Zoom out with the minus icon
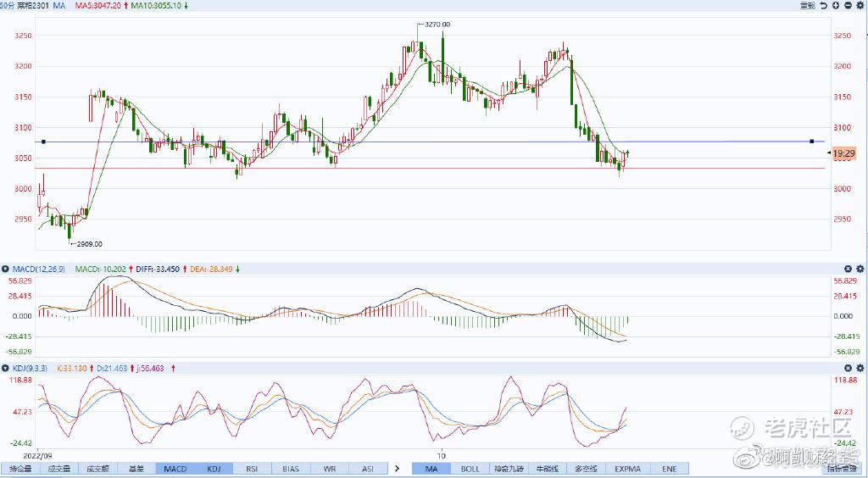 [848, 6]
